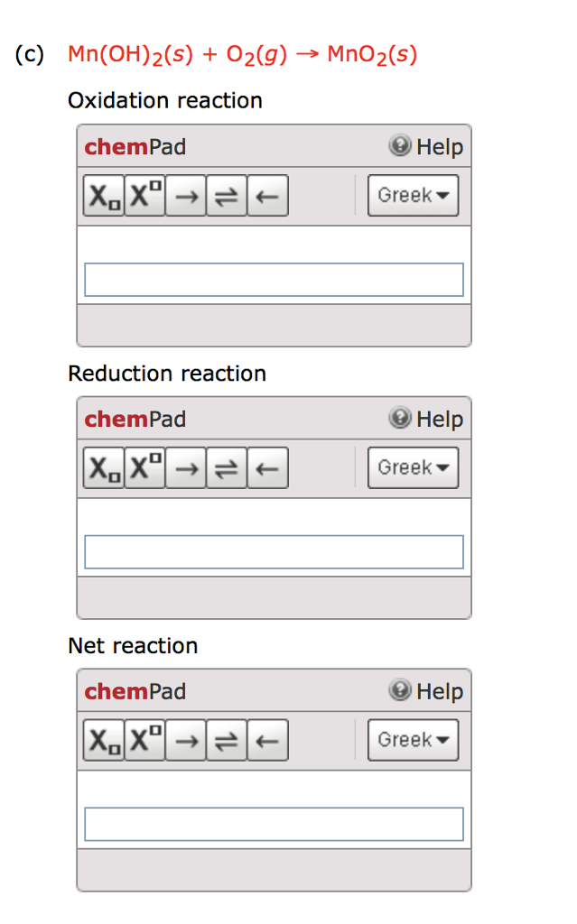This screenshot has width=577, height=924.
Task: Insert equilibrium arrows in the Net reaction chemPad
Action: 226,740
